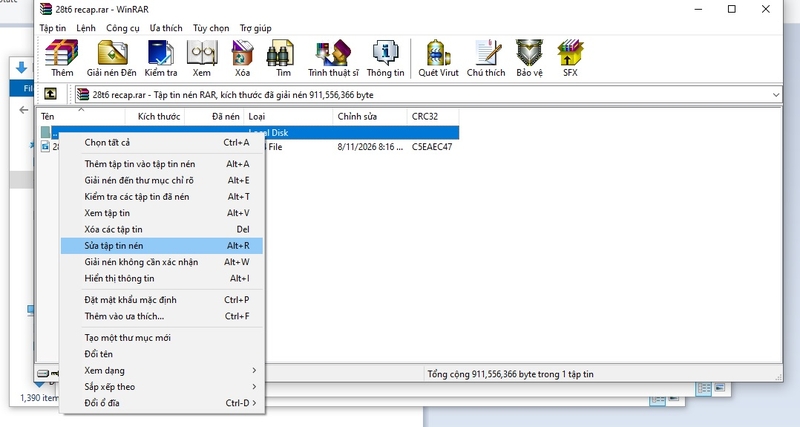
Task: Select Kiểm tra các tập tin đã nén
Action: point(162,196)
